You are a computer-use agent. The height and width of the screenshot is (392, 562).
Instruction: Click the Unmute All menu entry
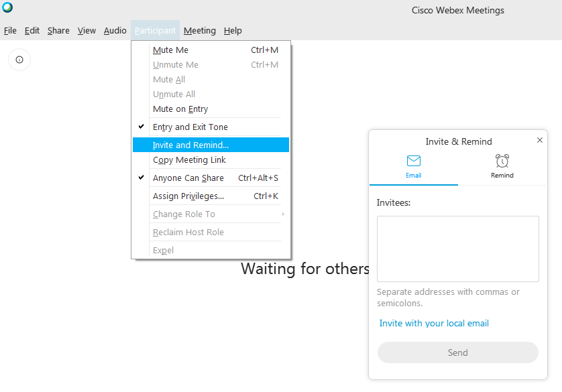point(211,94)
